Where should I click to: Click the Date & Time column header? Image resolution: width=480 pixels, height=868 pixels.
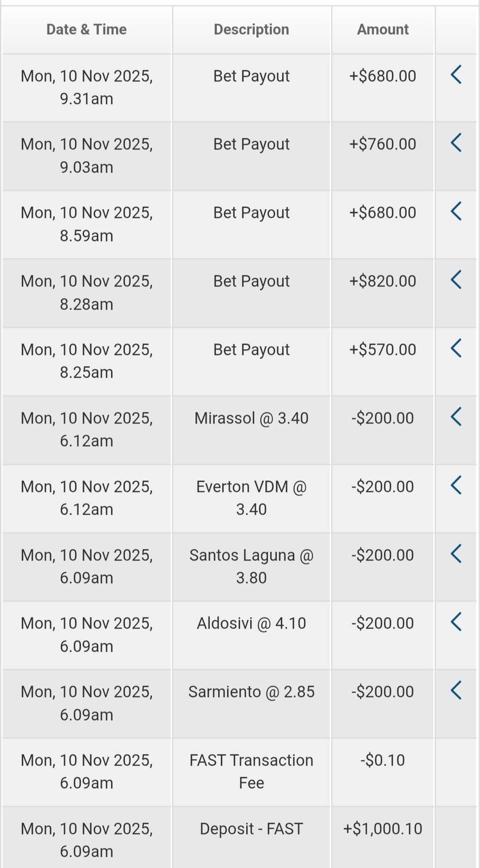click(x=87, y=29)
